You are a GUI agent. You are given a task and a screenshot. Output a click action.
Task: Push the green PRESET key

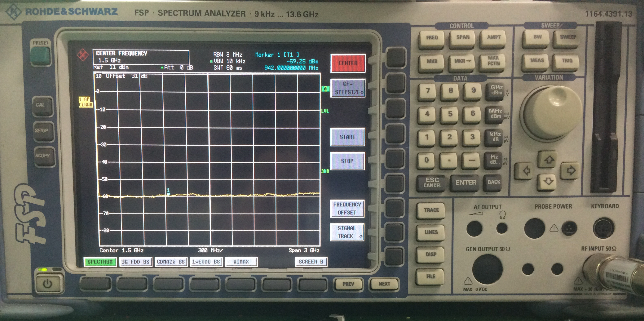(40, 56)
